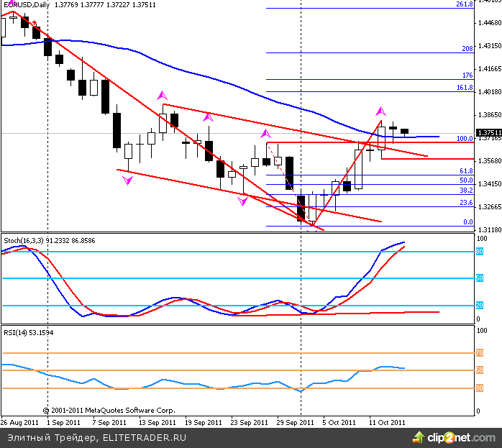Select the RSI 70 level marker
Screen dimensions: 502x448
(x=478, y=353)
